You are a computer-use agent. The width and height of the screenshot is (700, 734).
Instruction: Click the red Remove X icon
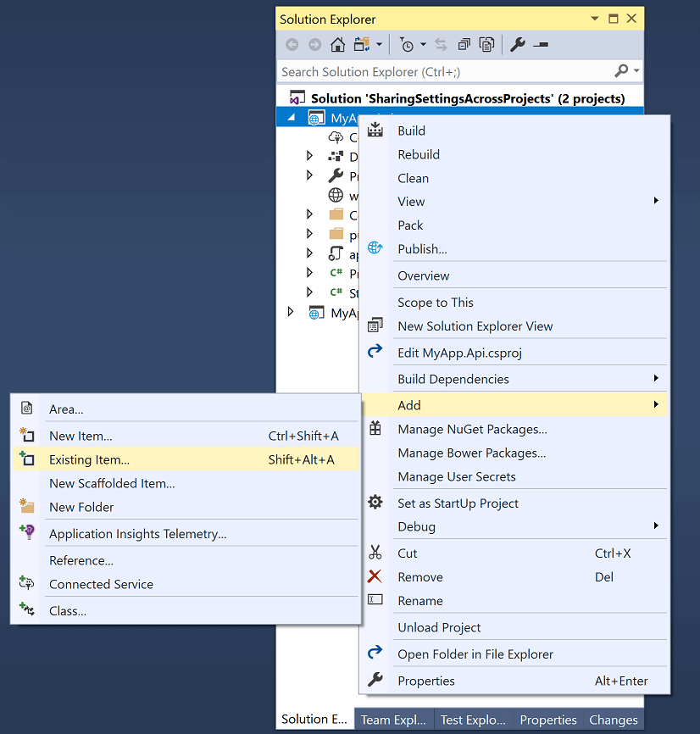[375, 576]
